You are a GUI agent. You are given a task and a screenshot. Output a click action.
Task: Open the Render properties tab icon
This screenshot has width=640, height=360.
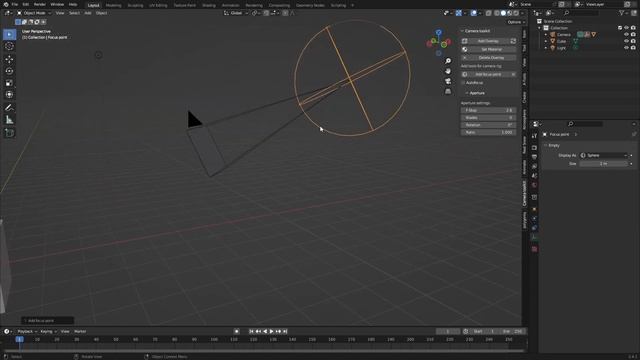pyautogui.click(x=534, y=148)
